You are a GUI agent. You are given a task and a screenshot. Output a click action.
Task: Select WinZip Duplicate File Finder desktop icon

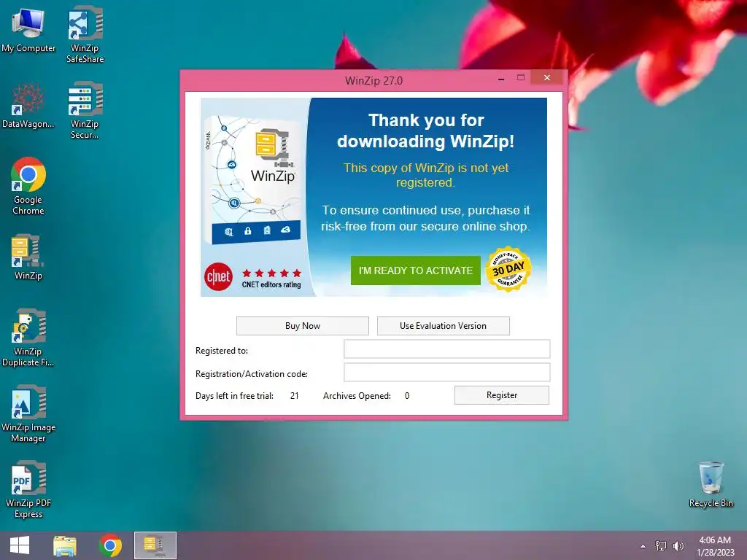[28, 338]
